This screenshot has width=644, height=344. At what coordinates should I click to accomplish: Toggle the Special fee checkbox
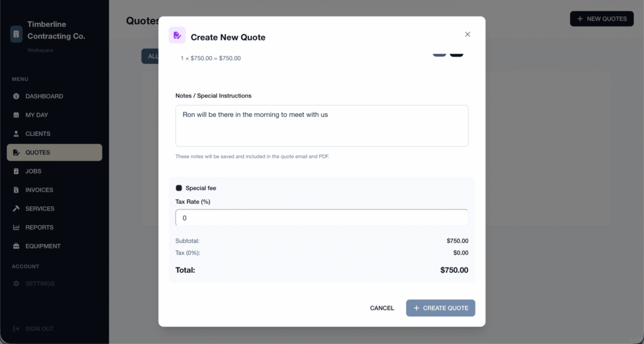179,188
